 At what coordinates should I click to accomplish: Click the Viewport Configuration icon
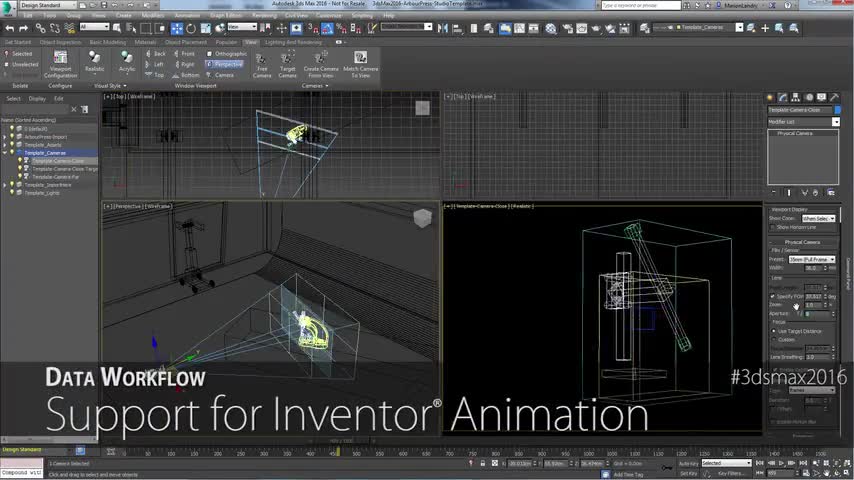pos(60,64)
